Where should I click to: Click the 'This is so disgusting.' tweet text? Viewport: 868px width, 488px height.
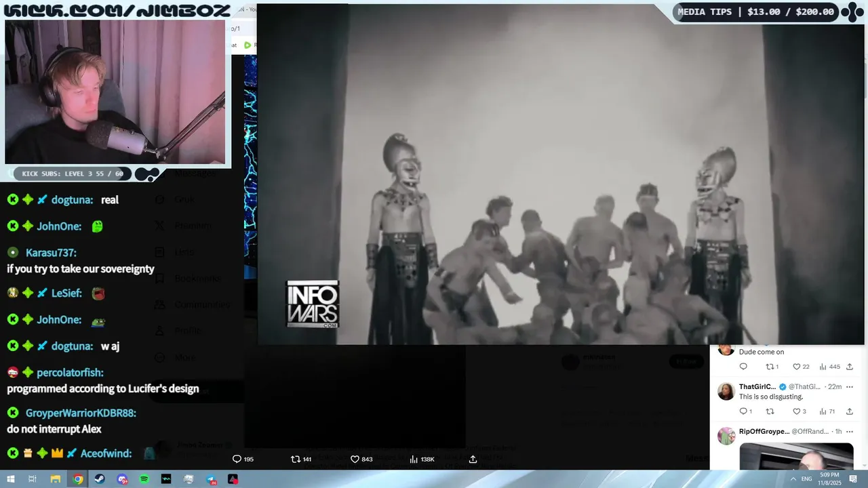pos(771,397)
